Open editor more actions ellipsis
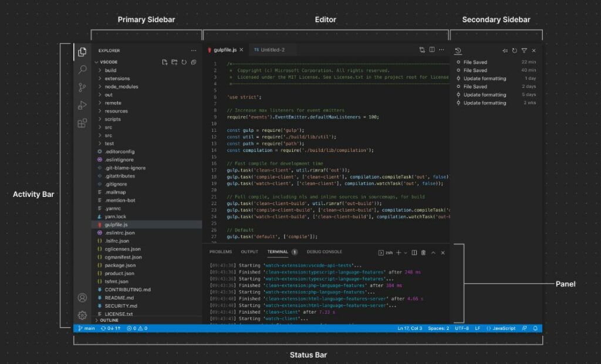Image resolution: width=601 pixels, height=364 pixels. tap(441, 50)
